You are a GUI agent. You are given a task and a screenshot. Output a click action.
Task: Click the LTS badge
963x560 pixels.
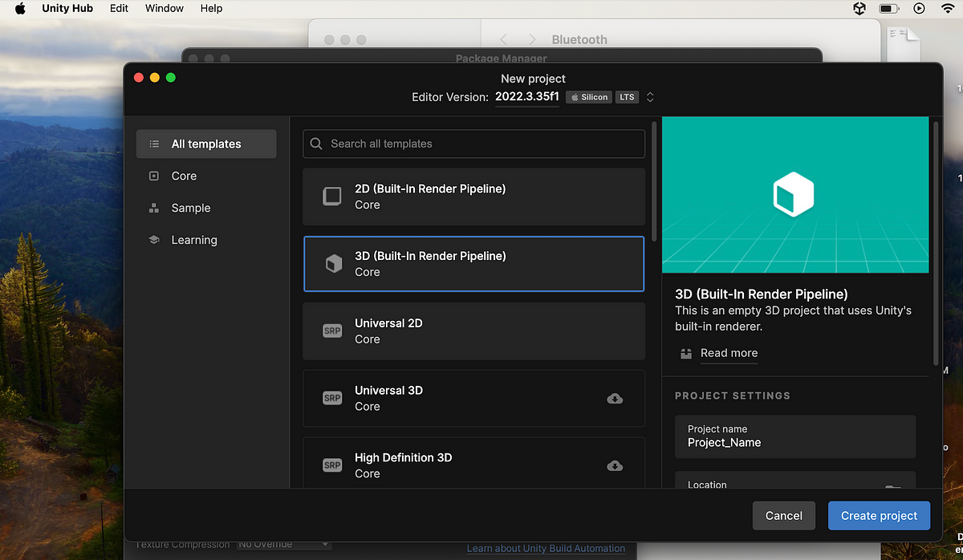pyautogui.click(x=627, y=97)
